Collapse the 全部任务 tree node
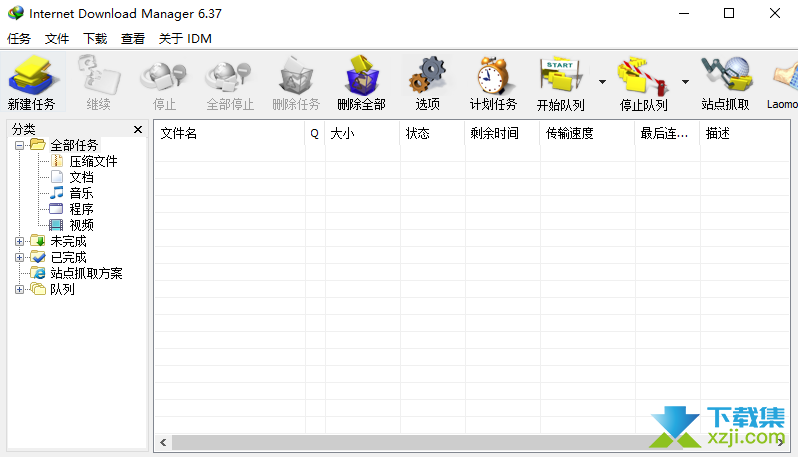This screenshot has width=798, height=457. click(19, 146)
